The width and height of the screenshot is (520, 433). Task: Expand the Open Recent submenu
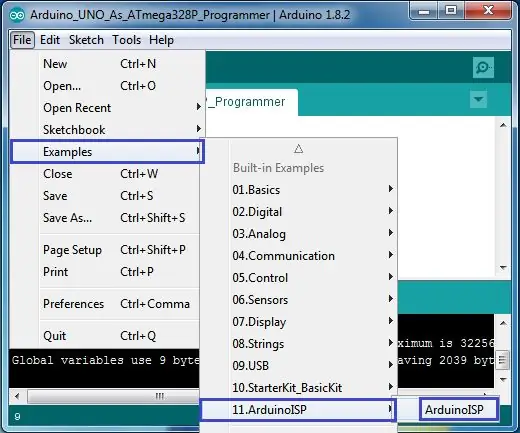tap(107, 108)
